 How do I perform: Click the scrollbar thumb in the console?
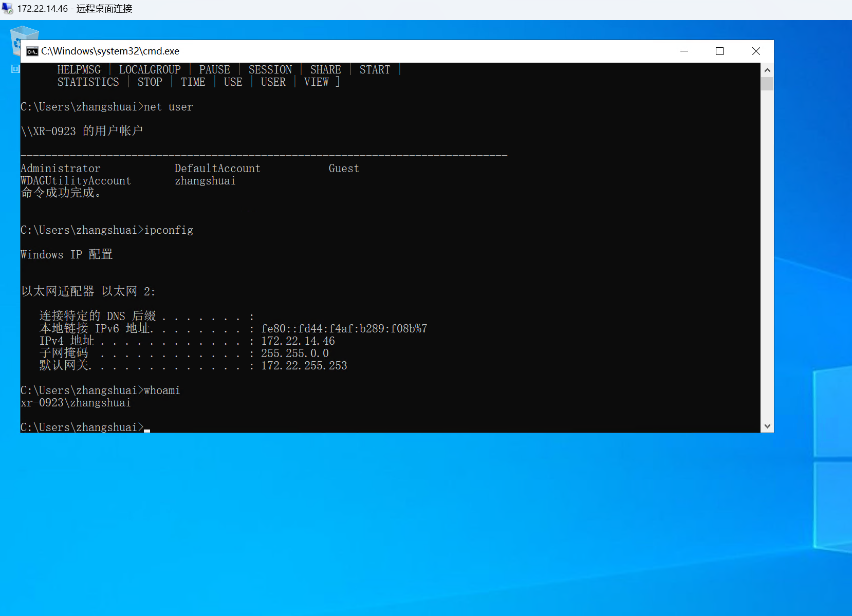point(767,83)
